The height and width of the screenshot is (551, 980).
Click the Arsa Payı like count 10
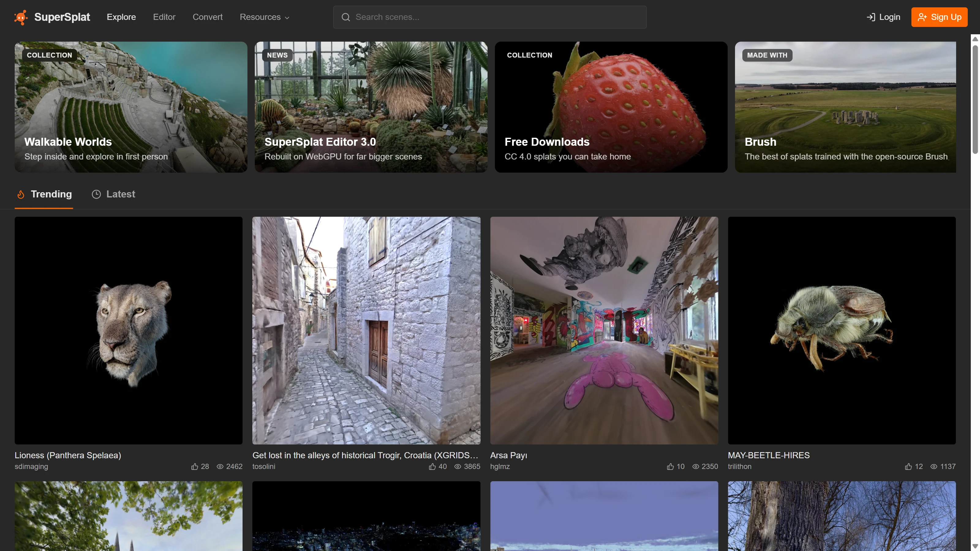(680, 467)
